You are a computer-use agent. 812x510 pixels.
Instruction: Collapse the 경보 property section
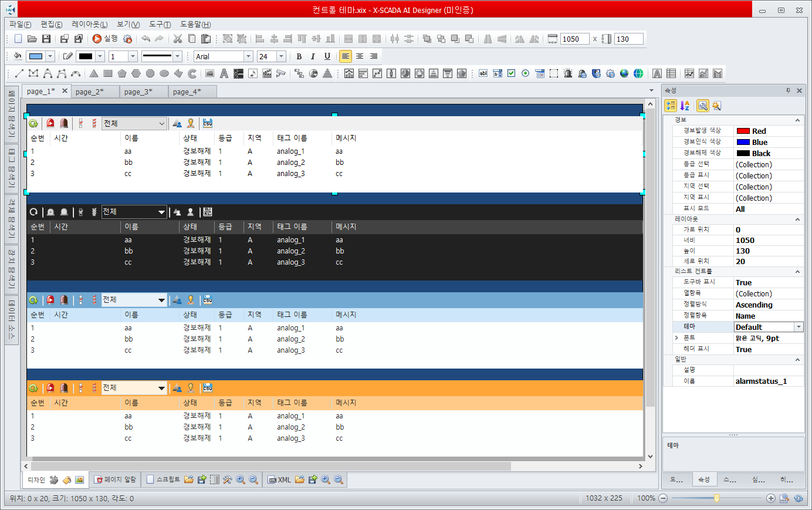pyautogui.click(x=797, y=120)
